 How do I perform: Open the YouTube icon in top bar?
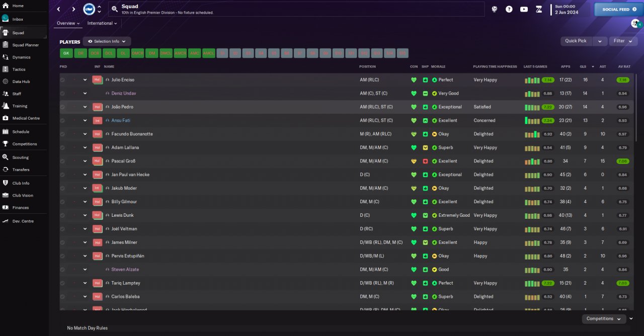click(x=524, y=9)
